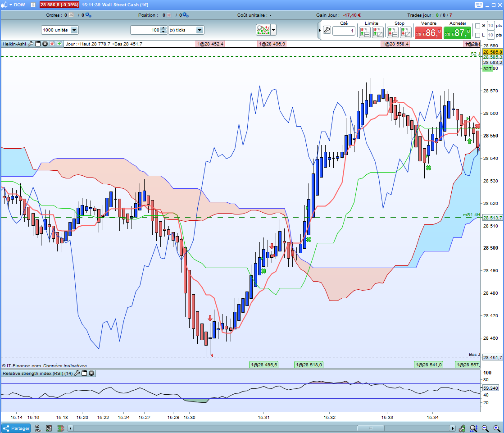The width and height of the screenshot is (504, 433).
Task: Cancel pending orders with the Ordres X icon
Action: [71, 15]
